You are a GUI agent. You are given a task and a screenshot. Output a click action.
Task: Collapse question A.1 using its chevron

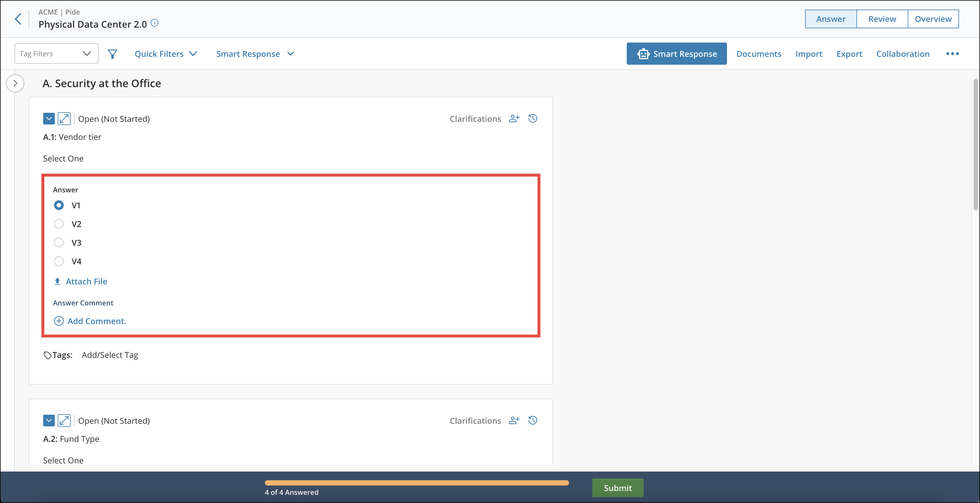click(49, 118)
